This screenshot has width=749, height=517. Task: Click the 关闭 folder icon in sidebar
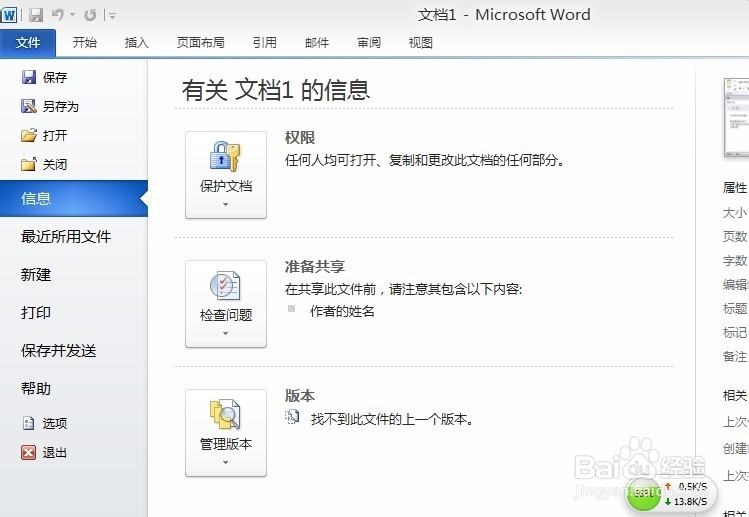[29, 164]
